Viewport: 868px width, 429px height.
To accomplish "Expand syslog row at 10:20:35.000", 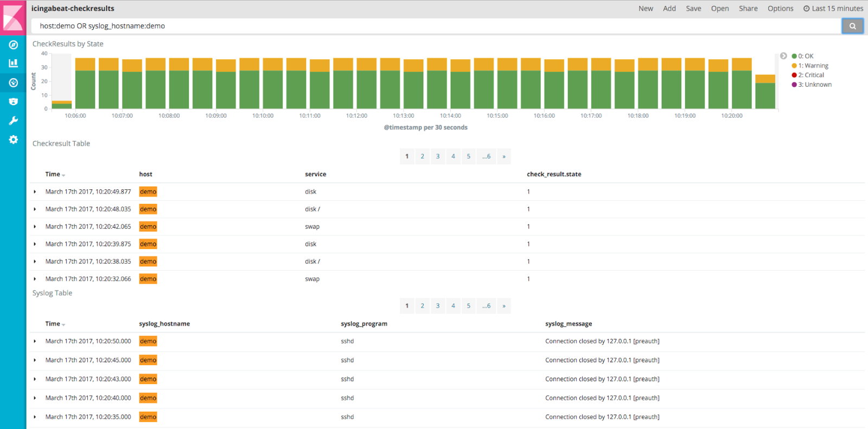I will click(35, 417).
